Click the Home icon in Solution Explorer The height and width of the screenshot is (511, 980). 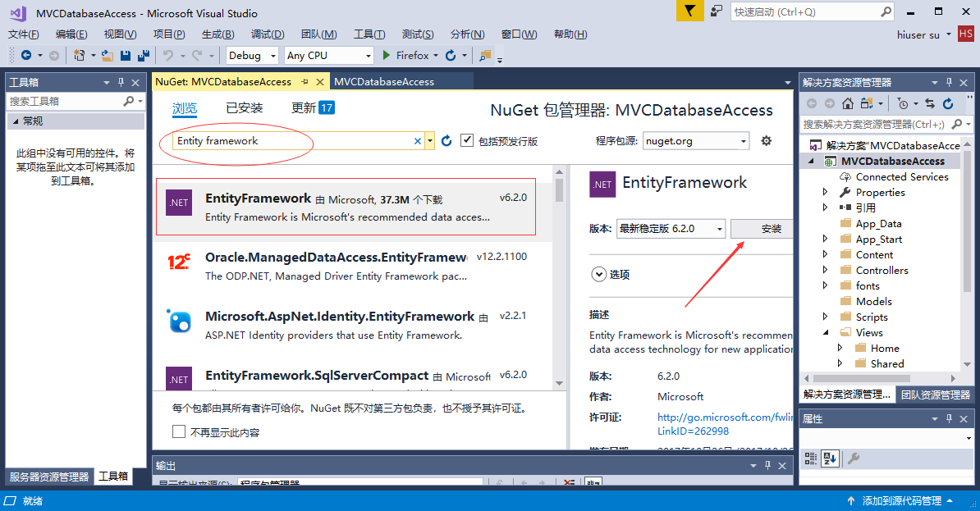coord(848,103)
